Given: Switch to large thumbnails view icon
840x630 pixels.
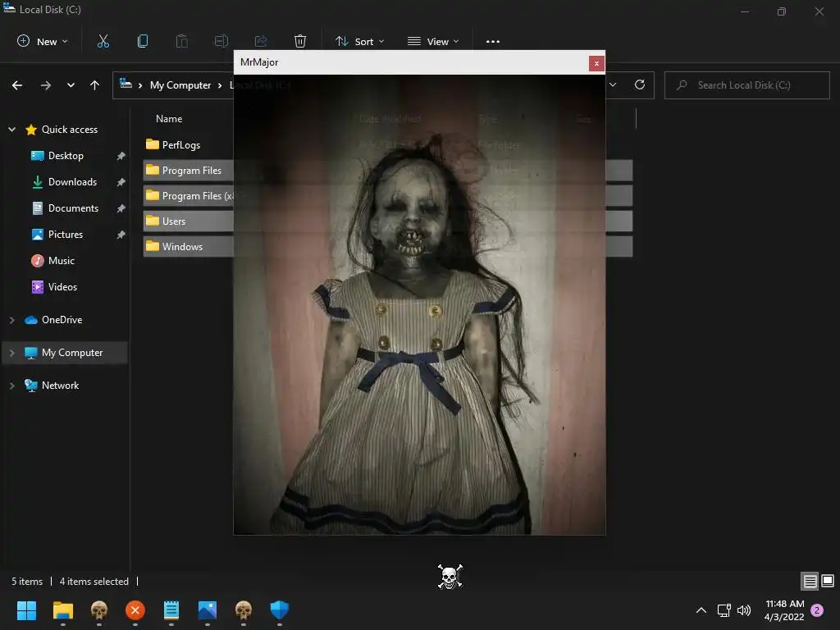Looking at the screenshot, I should pyautogui.click(x=828, y=581).
